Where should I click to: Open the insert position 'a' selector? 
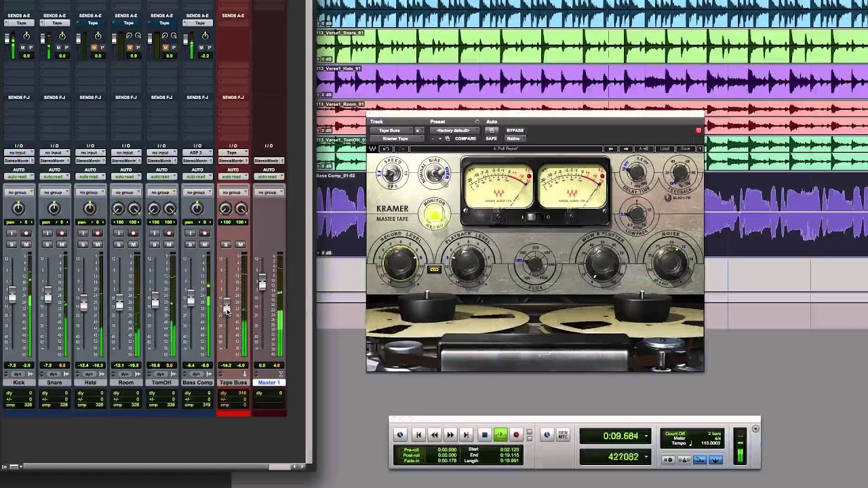(x=419, y=130)
